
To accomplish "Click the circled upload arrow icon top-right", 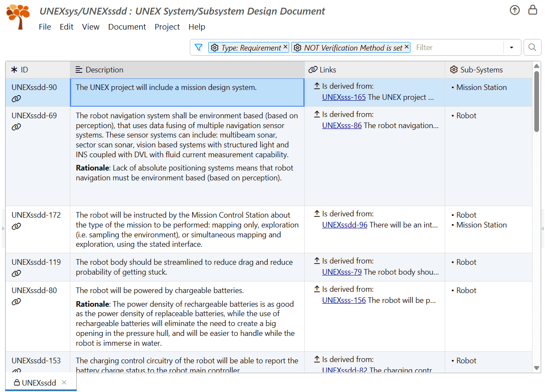I will [x=515, y=10].
